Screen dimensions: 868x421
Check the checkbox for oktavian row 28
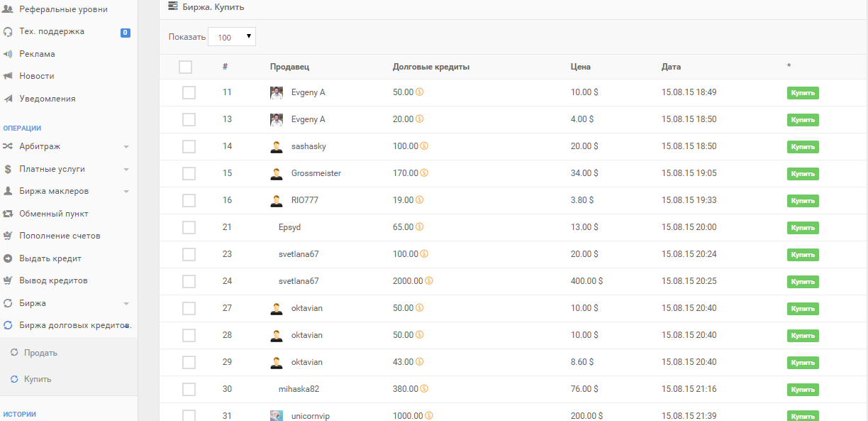189,335
